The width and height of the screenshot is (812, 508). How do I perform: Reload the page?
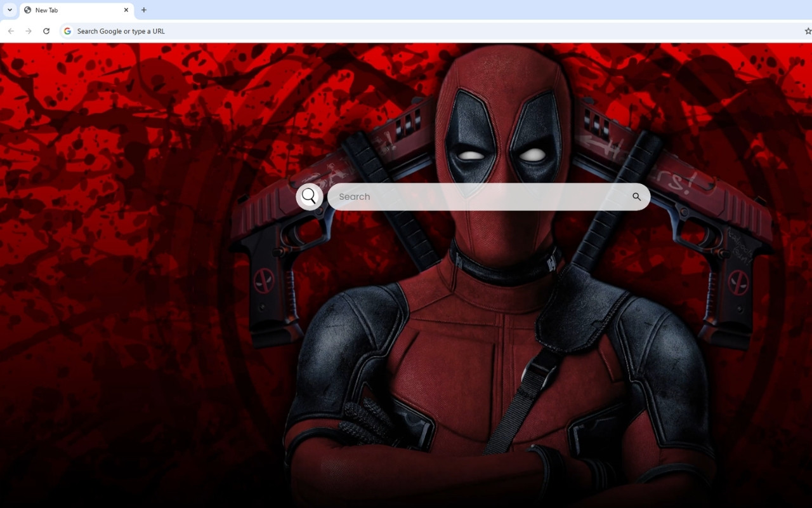[46, 31]
